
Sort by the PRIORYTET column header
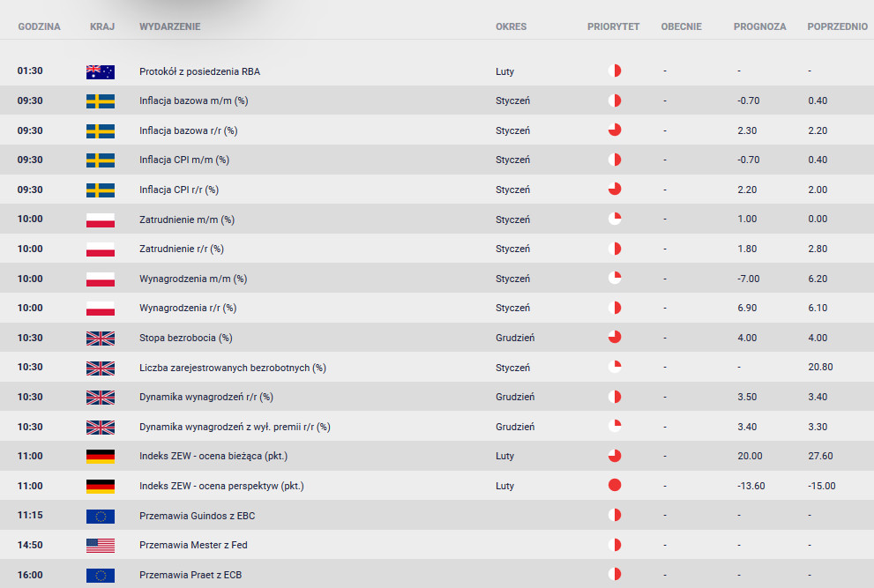click(613, 26)
